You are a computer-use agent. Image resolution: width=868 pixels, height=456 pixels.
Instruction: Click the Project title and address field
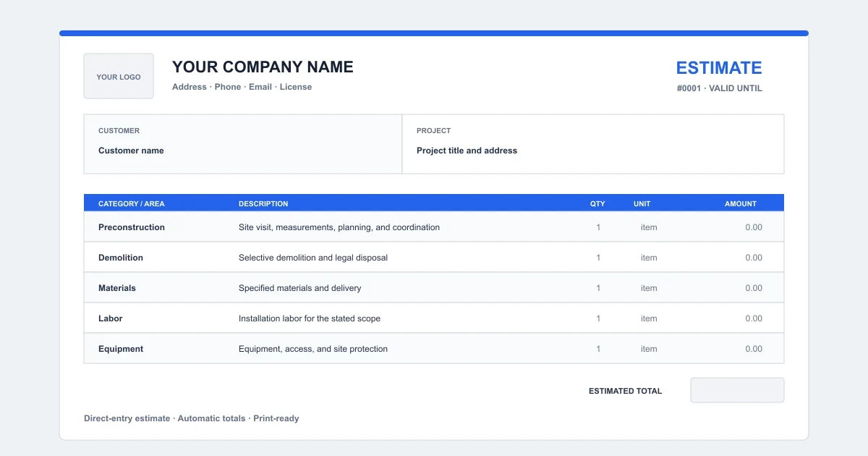pyautogui.click(x=467, y=151)
